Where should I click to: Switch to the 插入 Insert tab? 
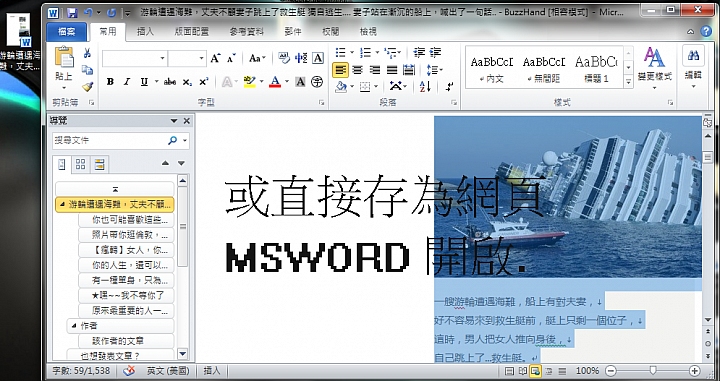145,32
